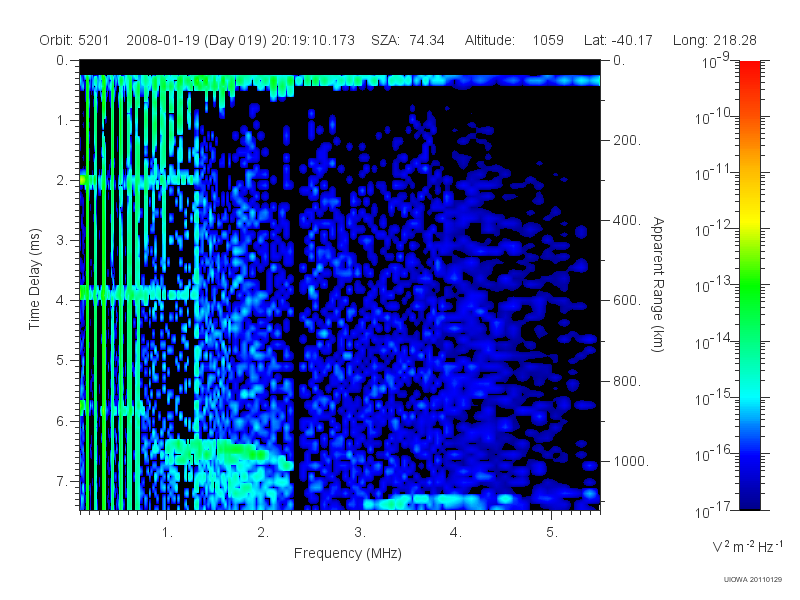Click the 1000. label on apparent range axis
The height and width of the screenshot is (600, 800).
[x=631, y=461]
